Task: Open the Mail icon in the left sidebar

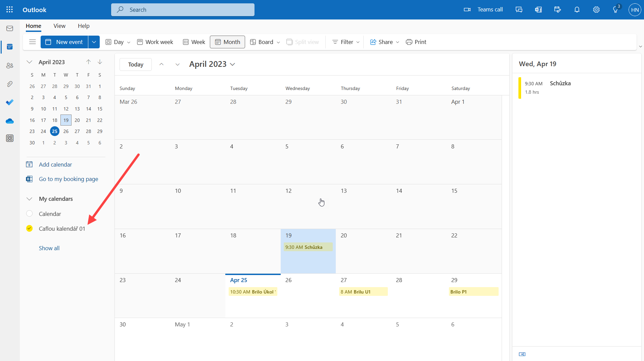Action: 10,29
